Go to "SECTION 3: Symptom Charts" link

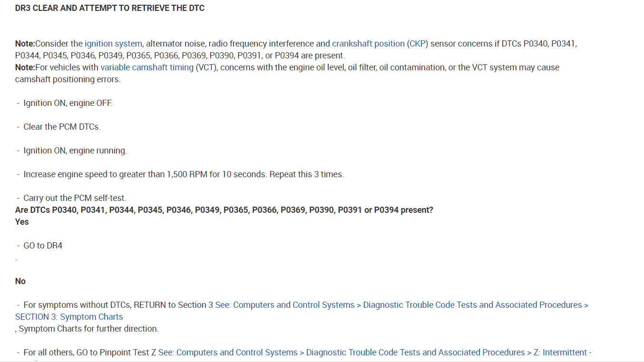tap(69, 317)
